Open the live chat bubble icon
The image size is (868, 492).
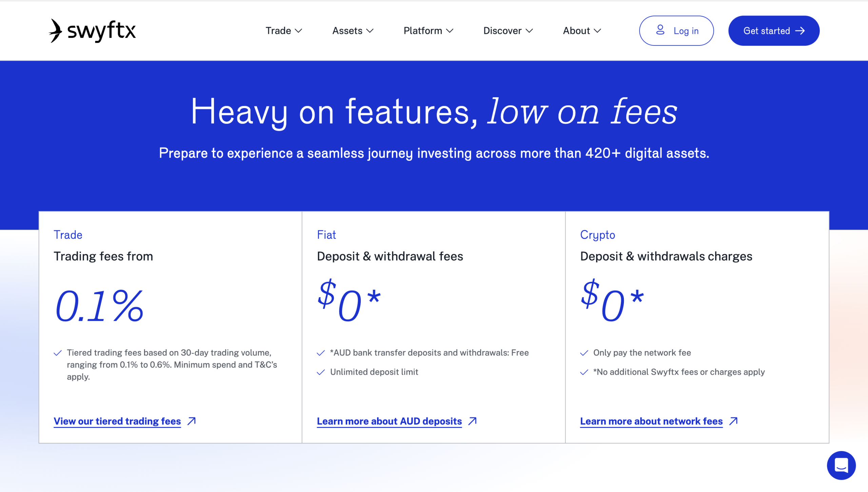(x=841, y=465)
